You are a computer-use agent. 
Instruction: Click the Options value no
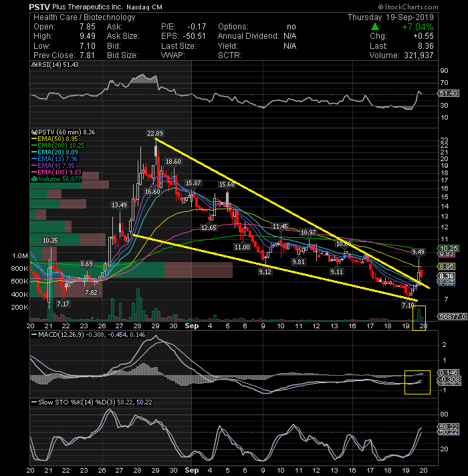pyautogui.click(x=291, y=27)
